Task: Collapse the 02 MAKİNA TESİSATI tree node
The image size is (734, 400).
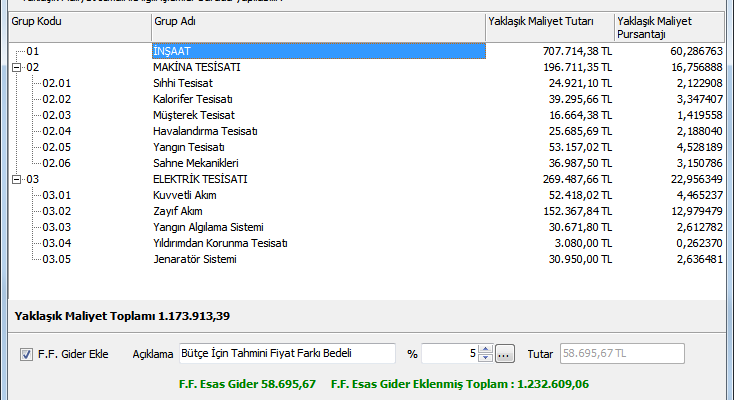Action: [16, 68]
